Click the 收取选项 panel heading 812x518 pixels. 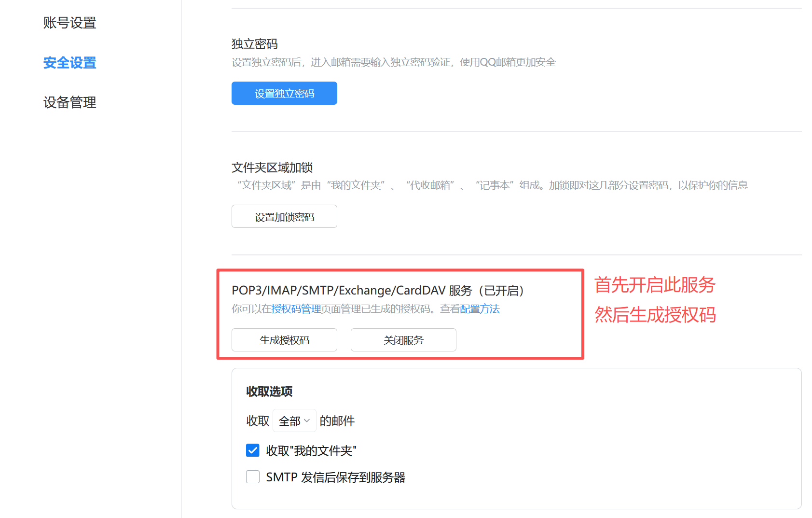[x=269, y=392]
